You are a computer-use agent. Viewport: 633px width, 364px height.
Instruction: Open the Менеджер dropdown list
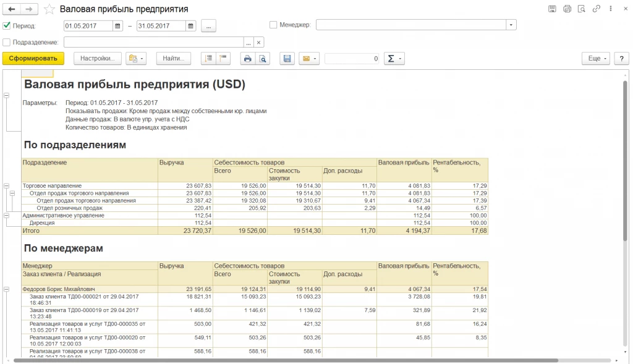click(511, 25)
